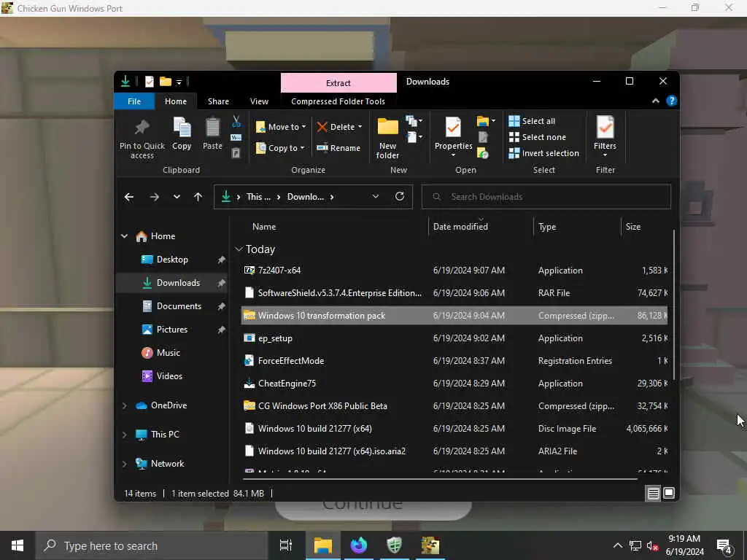This screenshot has height=560, width=747.
Task: Open the Move to dropdown
Action: (x=281, y=127)
